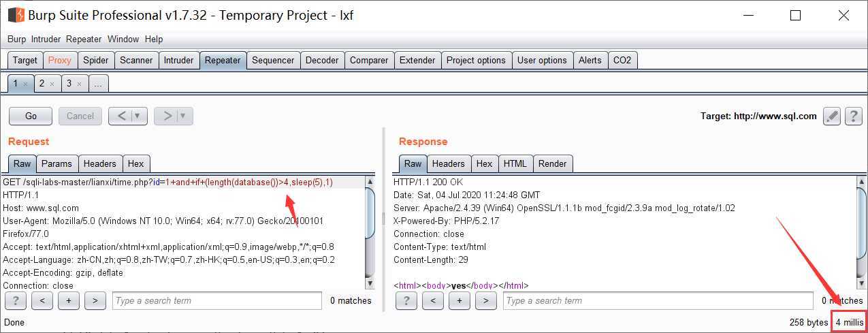Click the response search term field
Image resolution: width=868 pixels, height=333 pixels.
click(658, 300)
